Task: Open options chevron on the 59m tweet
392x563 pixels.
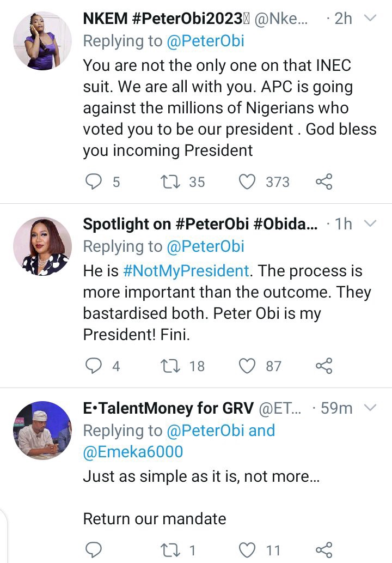Action: (x=370, y=408)
